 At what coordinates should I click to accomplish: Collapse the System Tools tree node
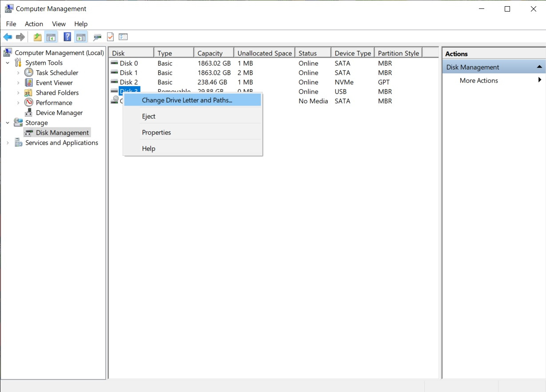tap(8, 63)
